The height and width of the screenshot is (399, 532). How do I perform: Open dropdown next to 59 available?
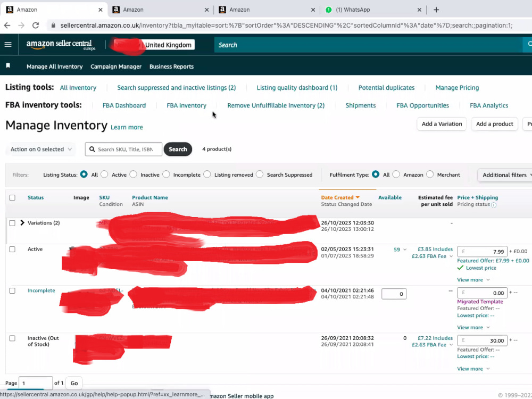pyautogui.click(x=405, y=250)
